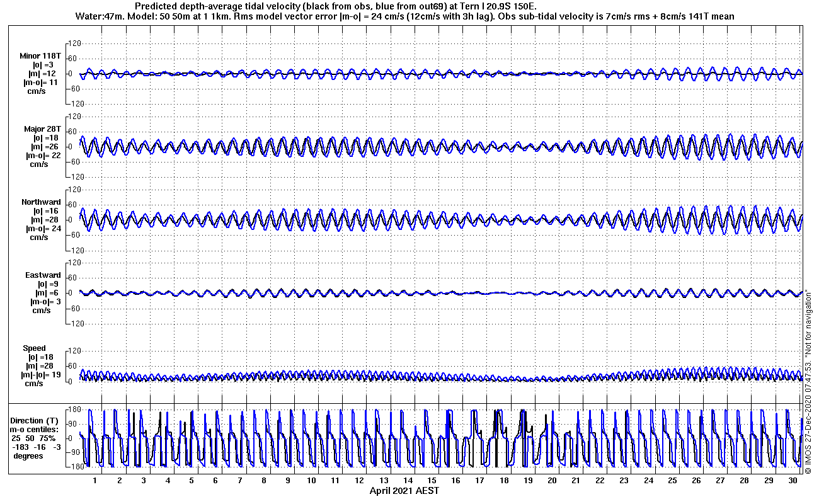Click "|m|-|o|= 19" in the Speed panel
The width and height of the screenshot is (819, 504).
(42, 375)
